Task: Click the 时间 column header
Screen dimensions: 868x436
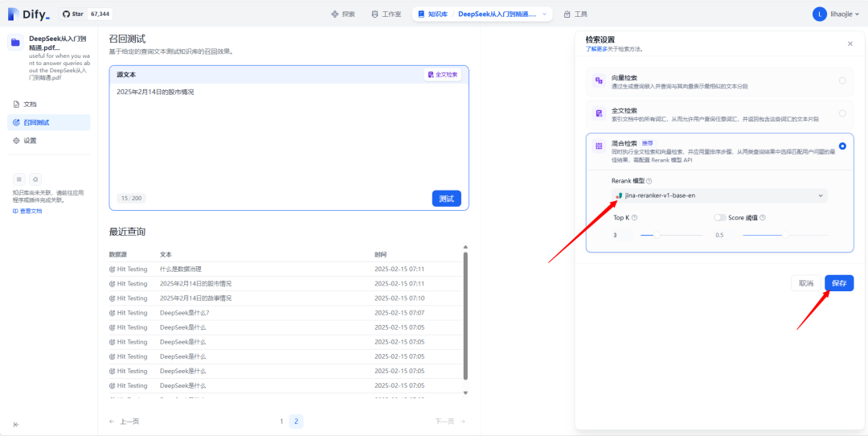Action: (x=380, y=255)
